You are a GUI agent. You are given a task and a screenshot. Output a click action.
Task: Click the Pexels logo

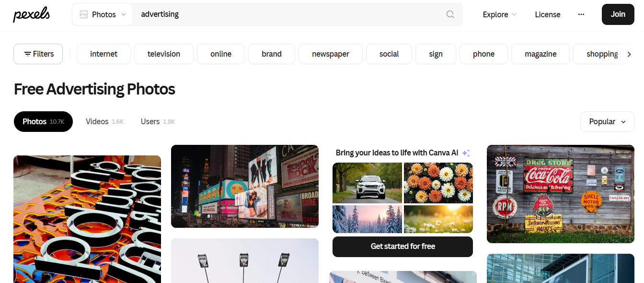31,14
